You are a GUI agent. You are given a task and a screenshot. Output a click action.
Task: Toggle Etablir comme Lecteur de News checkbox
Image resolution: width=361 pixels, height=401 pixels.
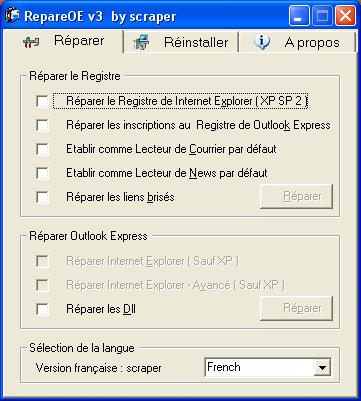pyautogui.click(x=42, y=173)
